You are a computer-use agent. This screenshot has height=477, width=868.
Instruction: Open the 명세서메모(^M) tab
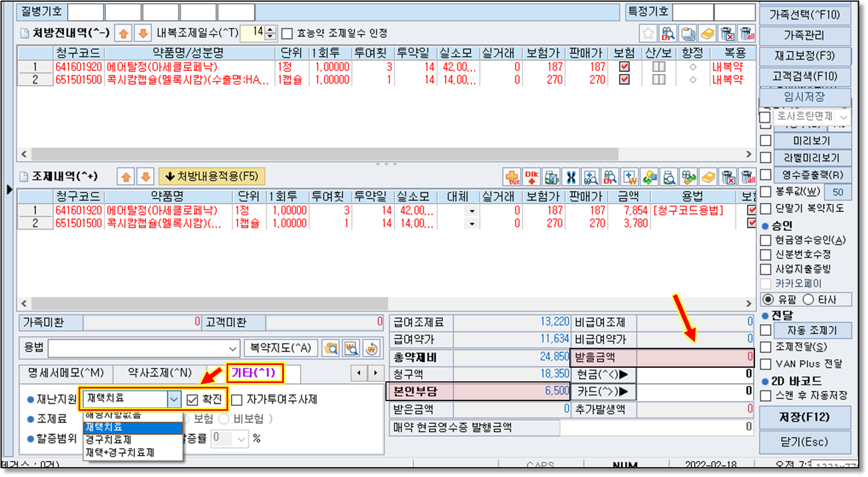(x=66, y=373)
